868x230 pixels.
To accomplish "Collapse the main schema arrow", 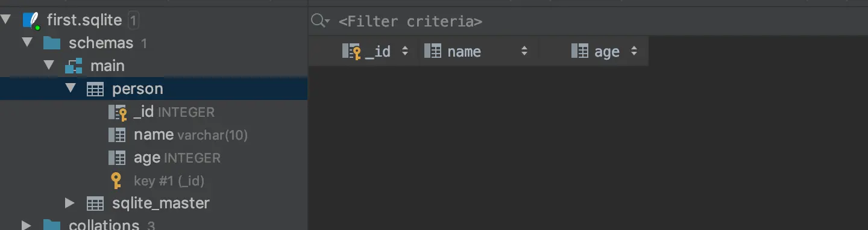I will [x=49, y=66].
